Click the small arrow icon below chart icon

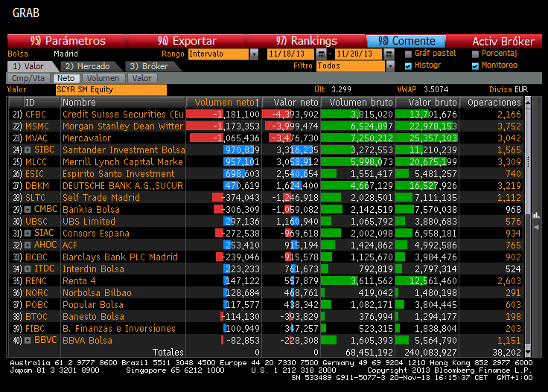(536, 228)
